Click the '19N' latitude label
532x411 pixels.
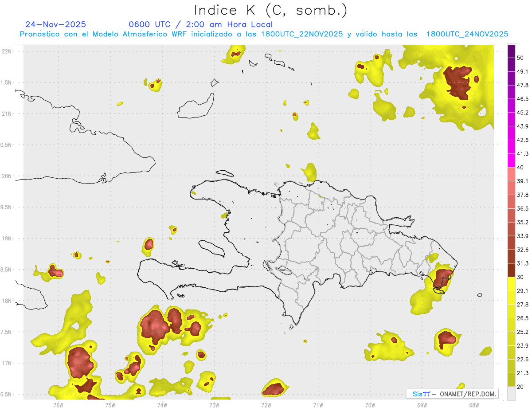(7, 239)
